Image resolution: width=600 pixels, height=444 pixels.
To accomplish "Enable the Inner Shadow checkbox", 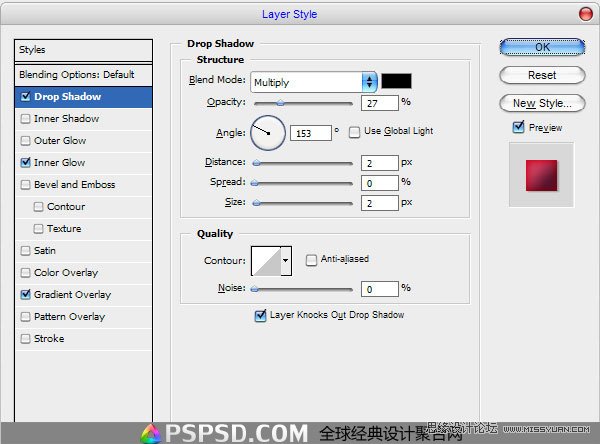I will point(26,119).
